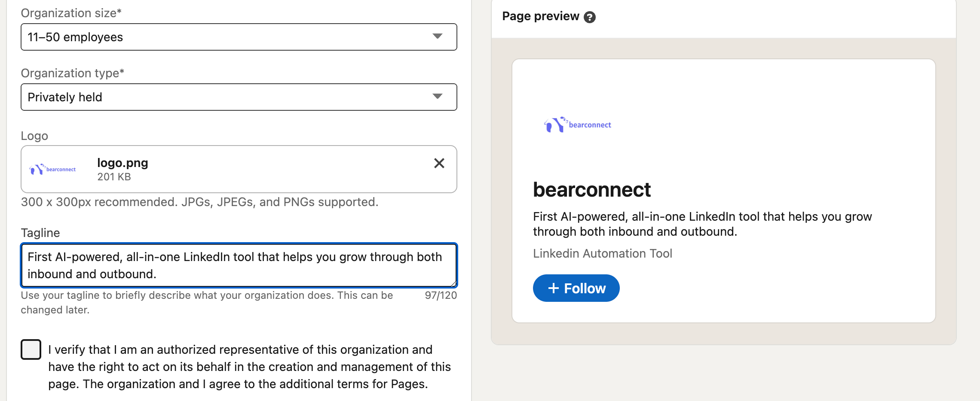Click the Linkedin Automation Tool industry text
The height and width of the screenshot is (401, 980).
click(602, 253)
